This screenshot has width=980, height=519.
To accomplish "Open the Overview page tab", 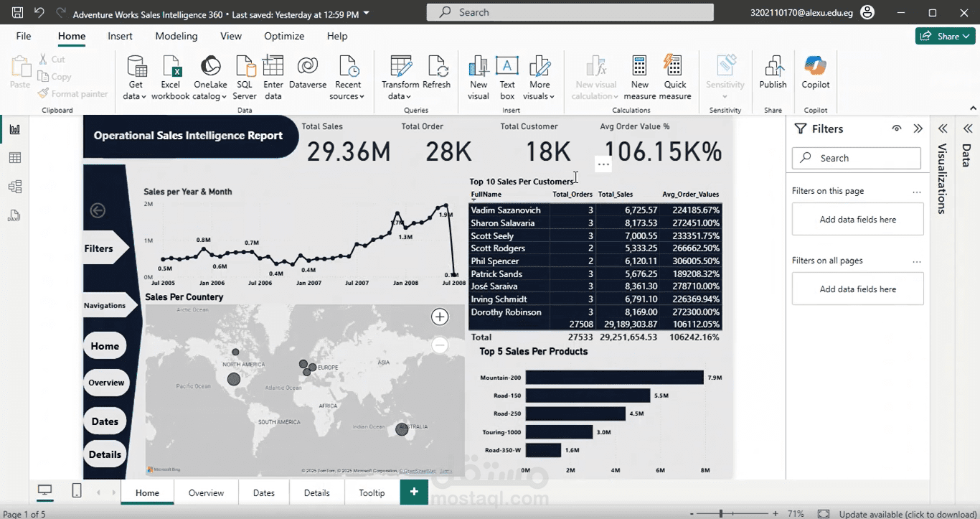I will tap(206, 492).
